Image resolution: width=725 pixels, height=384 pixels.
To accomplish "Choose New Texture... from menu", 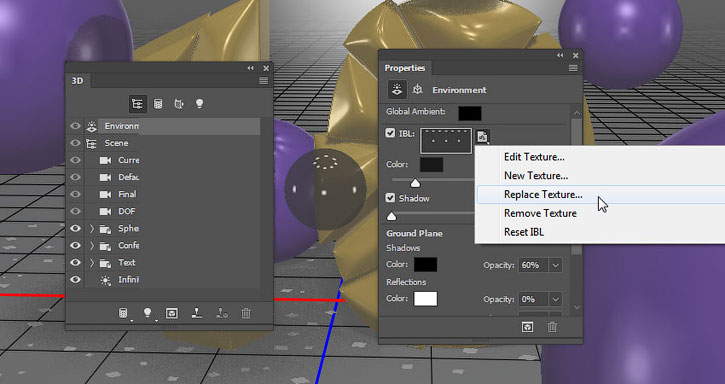I will pos(536,176).
